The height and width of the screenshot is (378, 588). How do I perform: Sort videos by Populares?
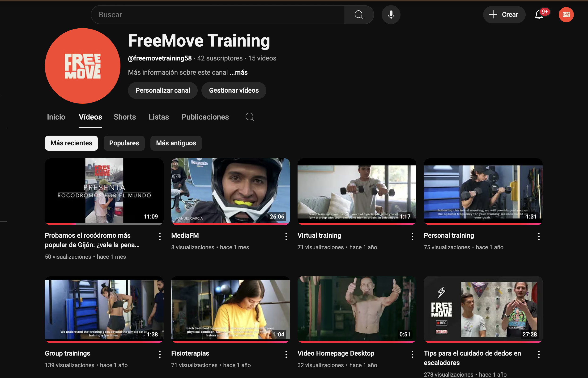click(124, 143)
